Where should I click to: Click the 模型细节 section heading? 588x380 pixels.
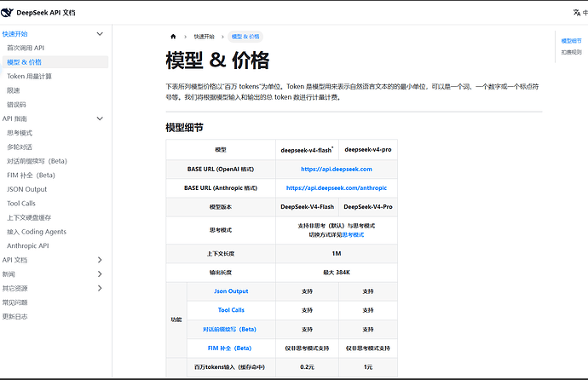pyautogui.click(x=185, y=128)
